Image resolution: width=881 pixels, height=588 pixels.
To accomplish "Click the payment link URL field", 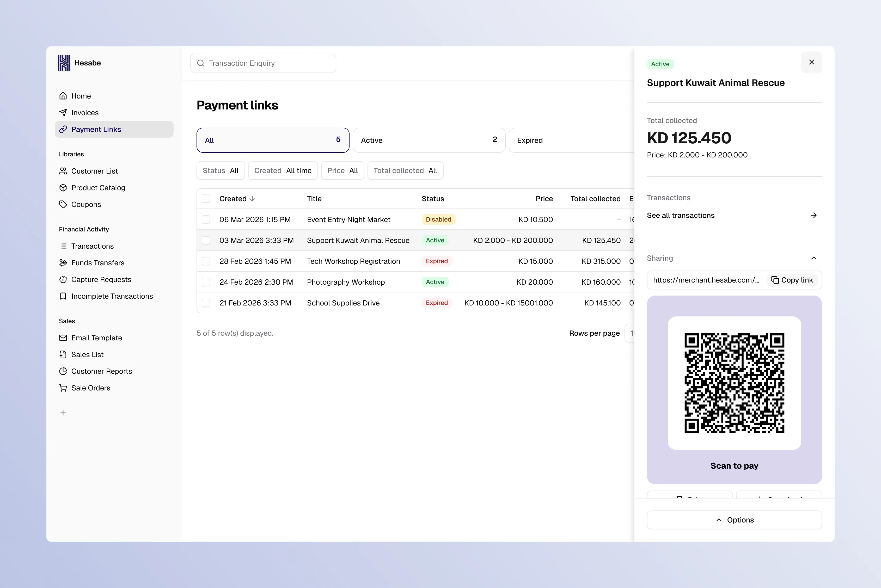I will pyautogui.click(x=706, y=280).
